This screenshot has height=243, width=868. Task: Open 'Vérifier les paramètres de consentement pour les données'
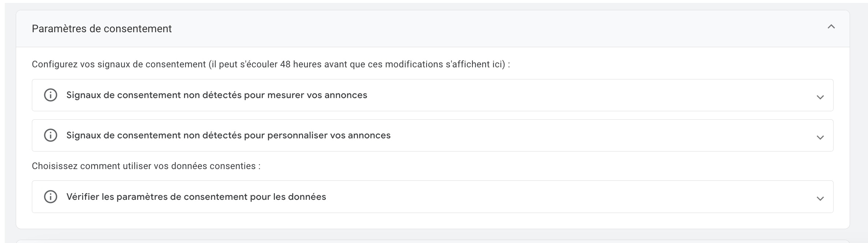(x=196, y=197)
